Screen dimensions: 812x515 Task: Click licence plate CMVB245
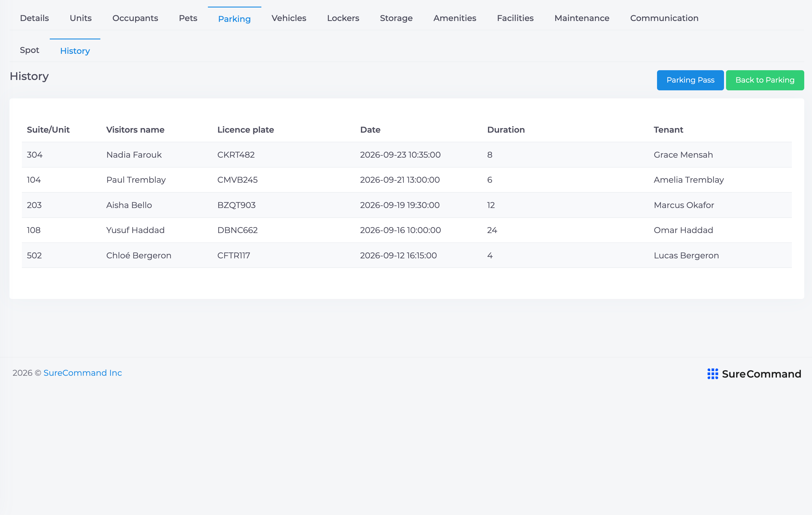click(238, 180)
